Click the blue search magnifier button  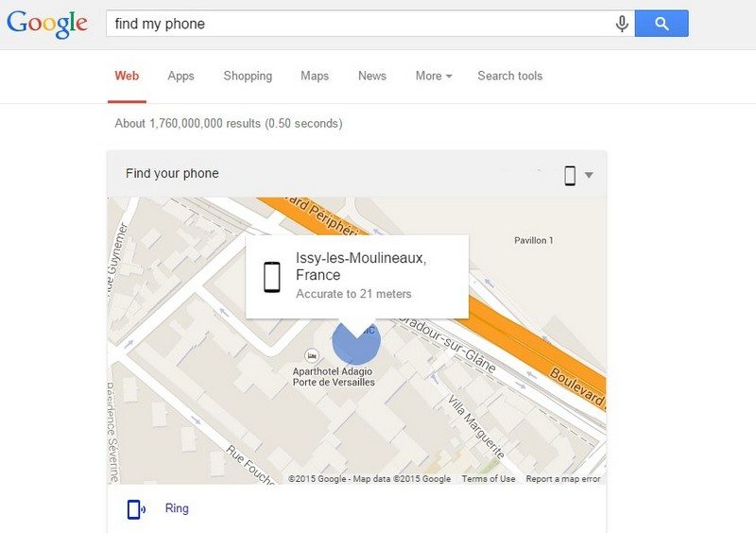coord(661,24)
